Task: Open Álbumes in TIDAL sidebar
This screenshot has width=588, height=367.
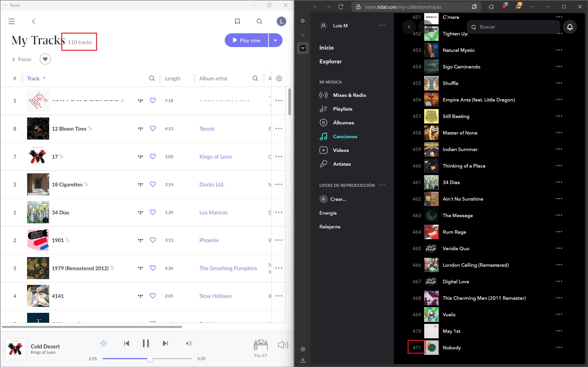Action: coord(343,123)
